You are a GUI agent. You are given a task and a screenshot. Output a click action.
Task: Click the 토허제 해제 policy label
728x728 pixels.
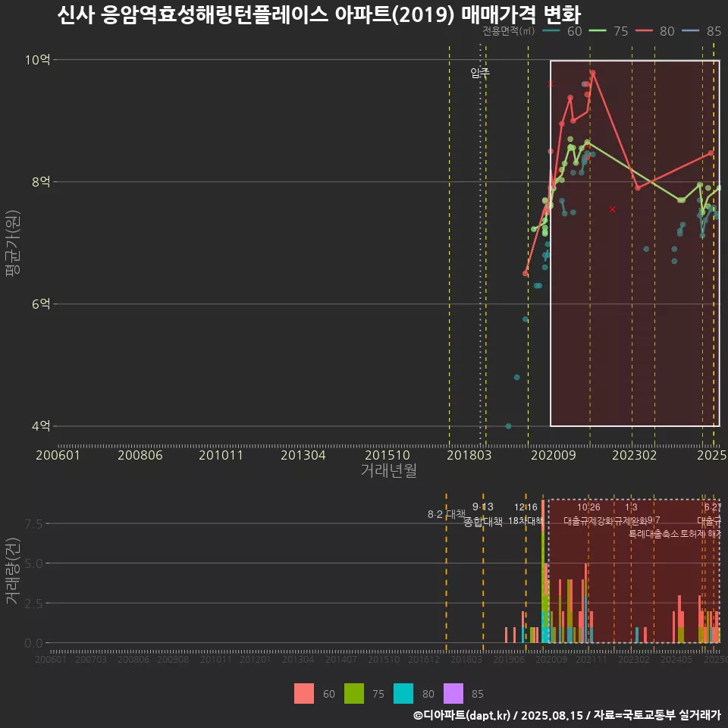click(x=701, y=534)
